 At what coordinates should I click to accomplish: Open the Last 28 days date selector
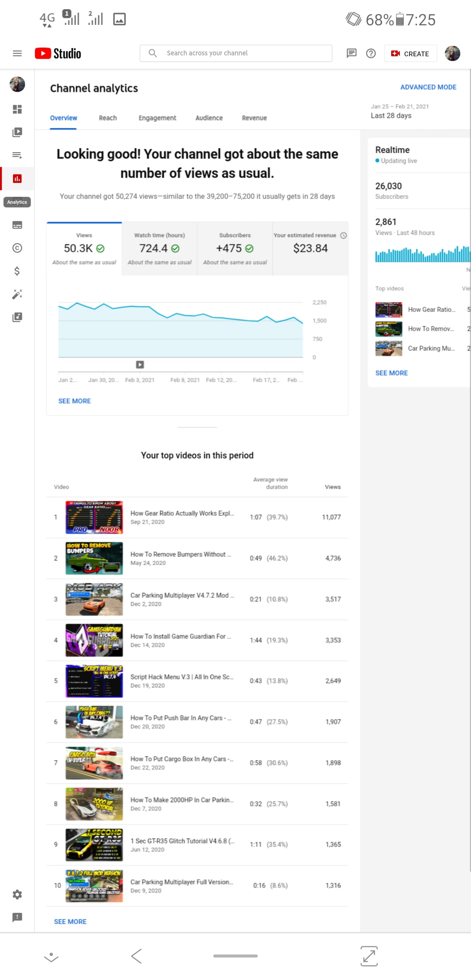400,111
